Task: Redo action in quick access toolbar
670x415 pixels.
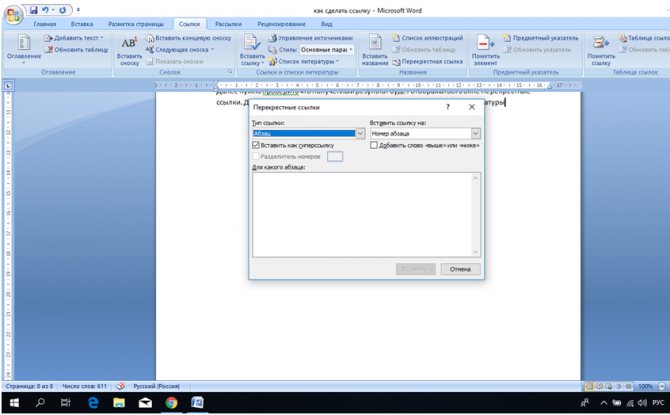Action: [x=62, y=10]
